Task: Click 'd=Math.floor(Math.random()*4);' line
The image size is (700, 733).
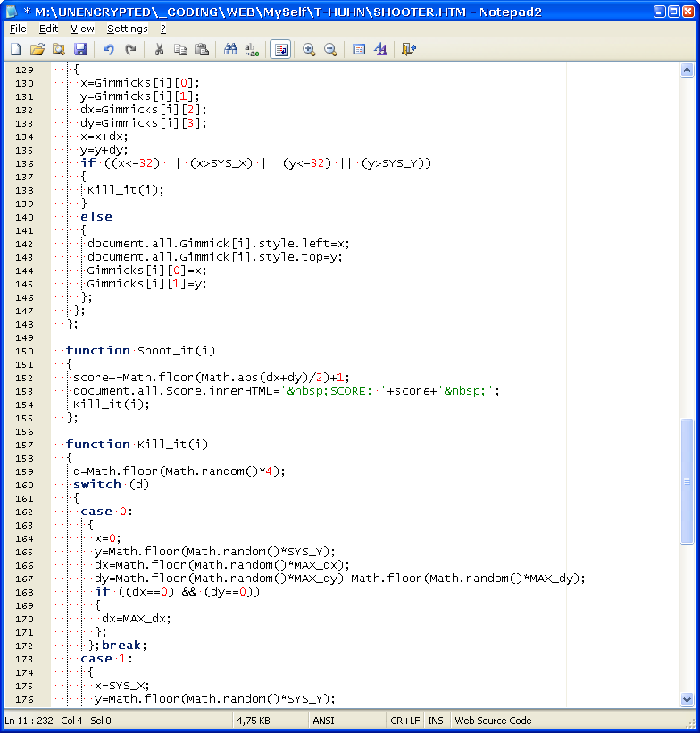Action: pyautogui.click(x=179, y=471)
